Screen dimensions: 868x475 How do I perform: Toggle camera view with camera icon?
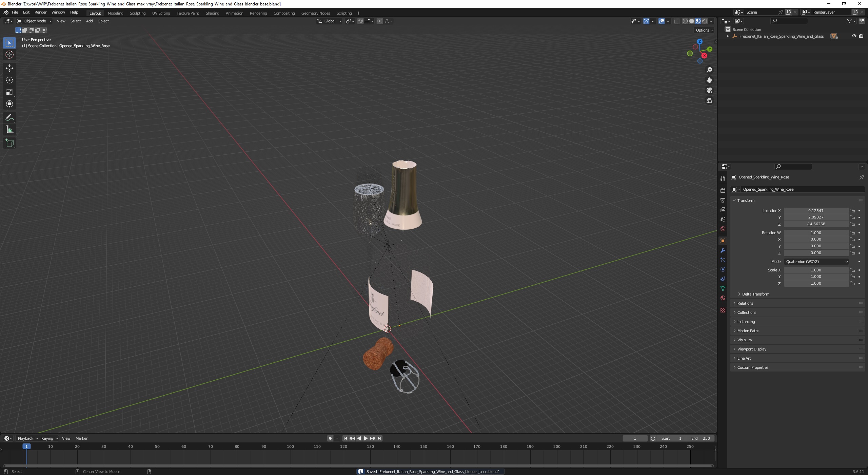coord(709,90)
